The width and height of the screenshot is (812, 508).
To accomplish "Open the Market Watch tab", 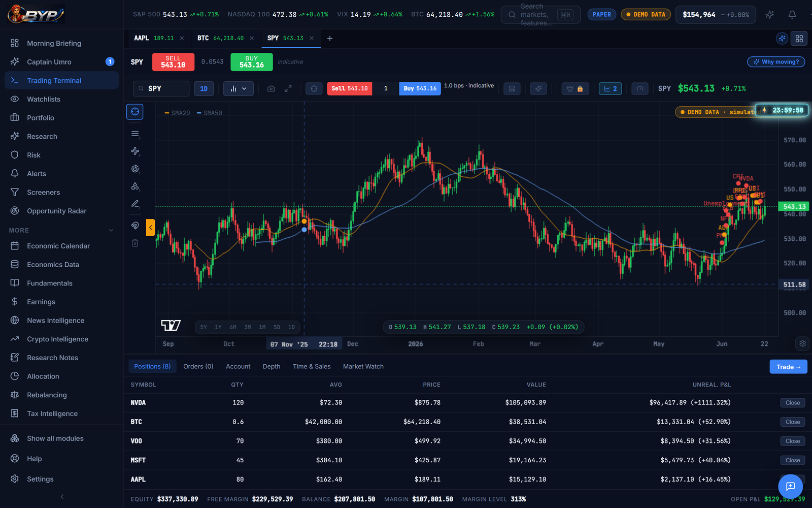I will click(x=363, y=366).
